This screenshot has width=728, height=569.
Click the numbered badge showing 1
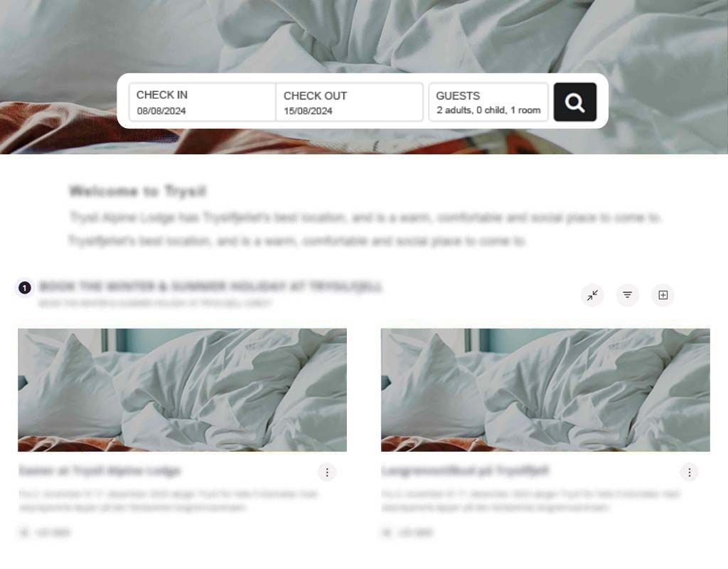pos(25,287)
